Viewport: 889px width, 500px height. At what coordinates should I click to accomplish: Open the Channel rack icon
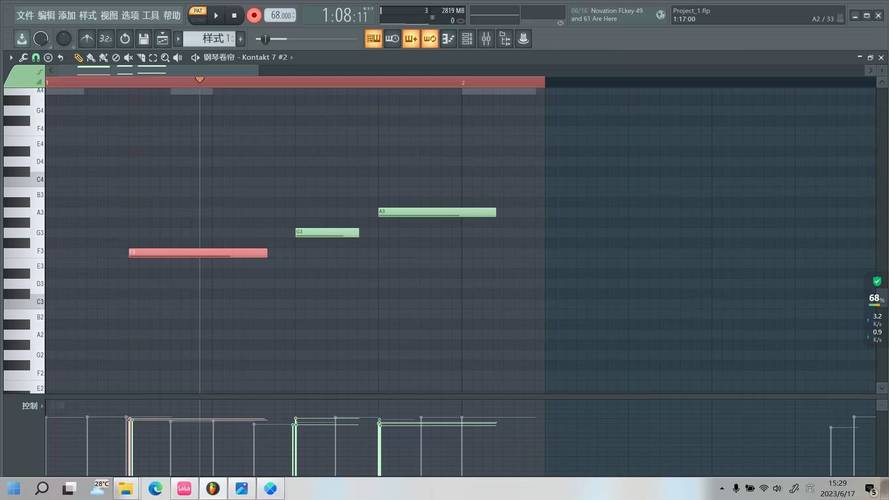(x=467, y=38)
